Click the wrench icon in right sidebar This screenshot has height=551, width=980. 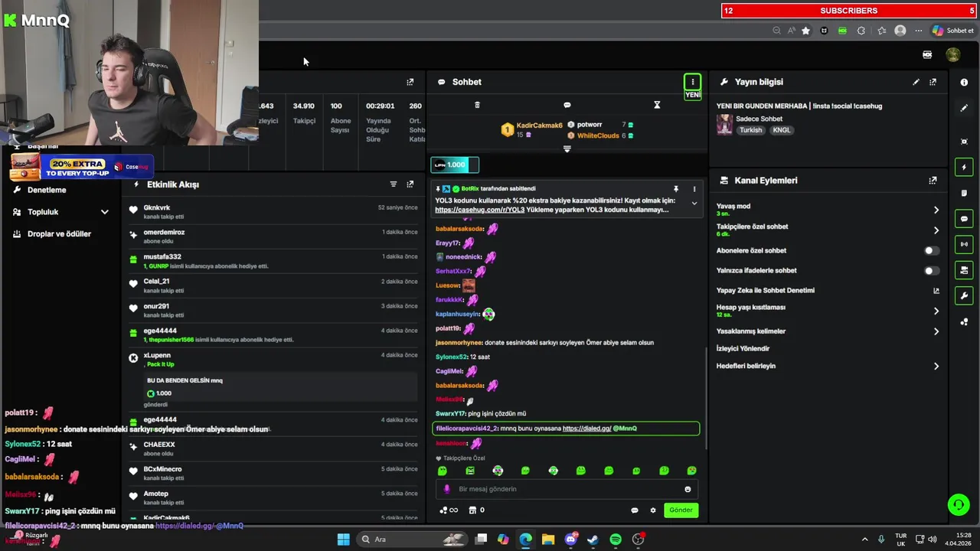964,296
